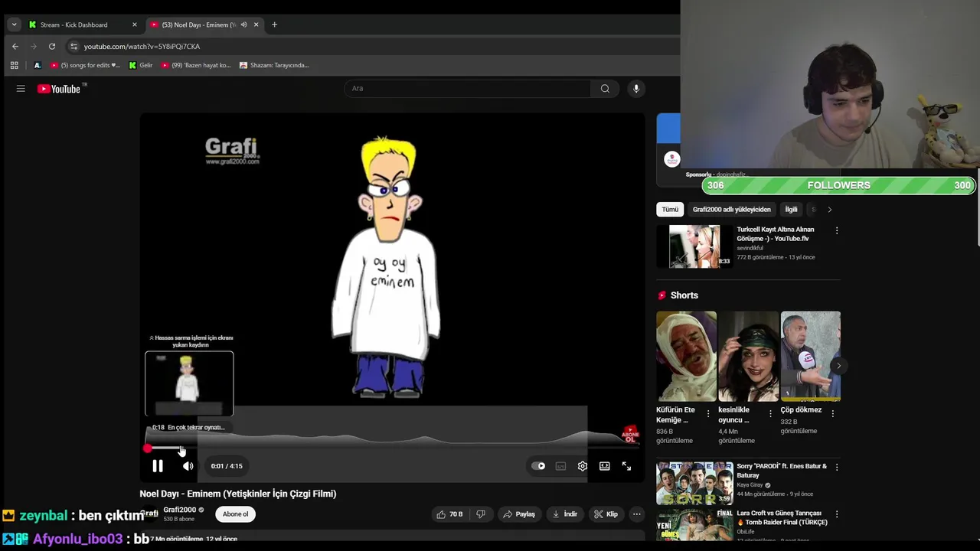Open the kesinlikle oyuncu short
This screenshot has height=551, width=980.
748,356
